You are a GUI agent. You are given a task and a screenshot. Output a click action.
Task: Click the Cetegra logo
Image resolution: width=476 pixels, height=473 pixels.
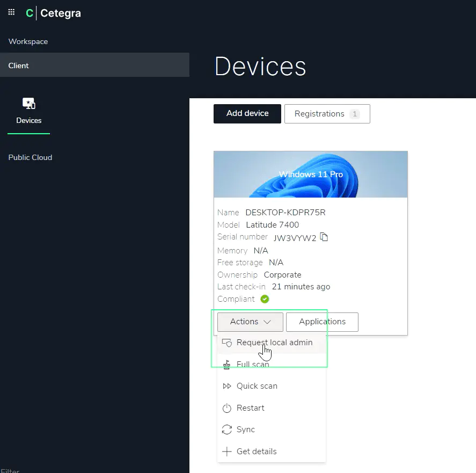(x=54, y=13)
